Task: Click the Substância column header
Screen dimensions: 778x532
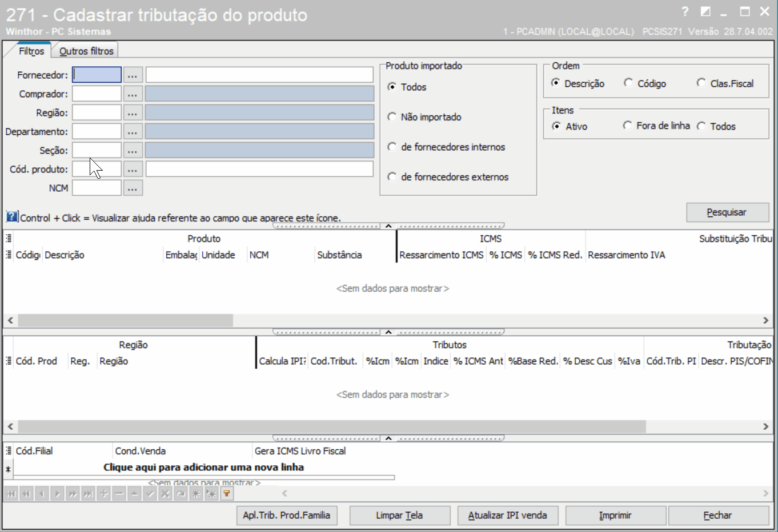Action: [x=354, y=255]
